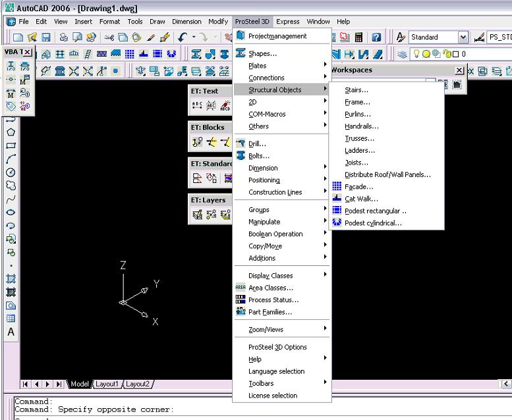
Task: Click first icon in ET: Text toolbar
Action: click(x=197, y=105)
